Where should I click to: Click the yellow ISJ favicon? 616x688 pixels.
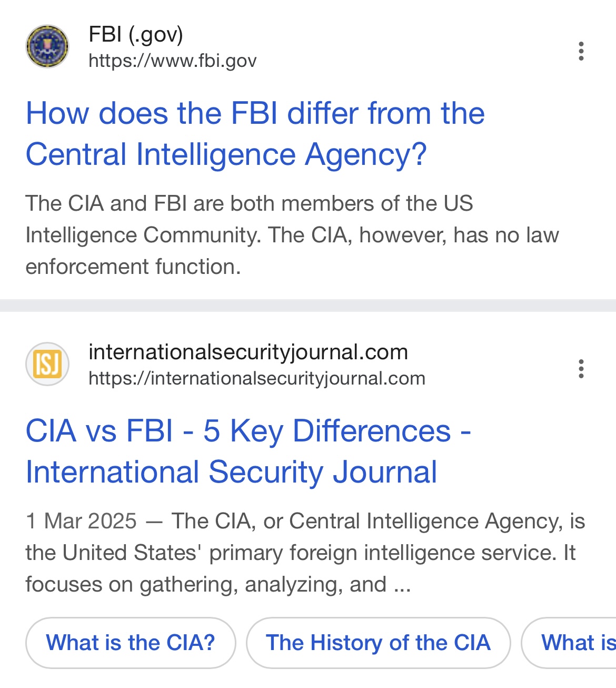47,364
